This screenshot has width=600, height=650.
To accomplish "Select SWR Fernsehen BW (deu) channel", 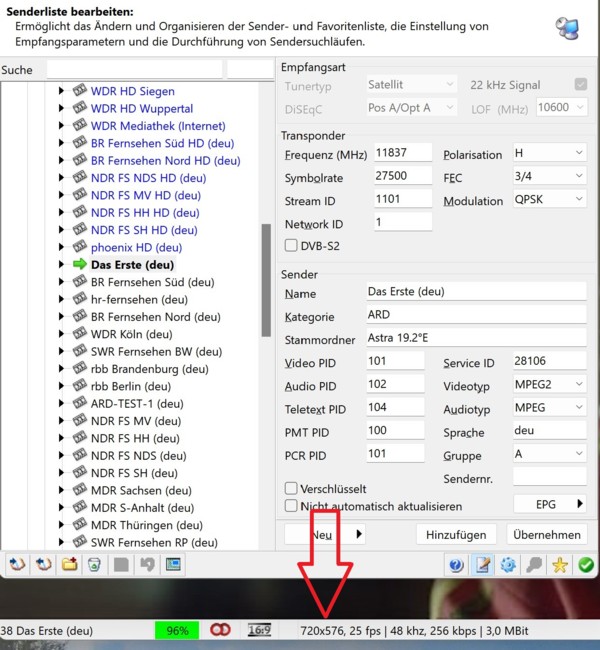I will (x=156, y=351).
